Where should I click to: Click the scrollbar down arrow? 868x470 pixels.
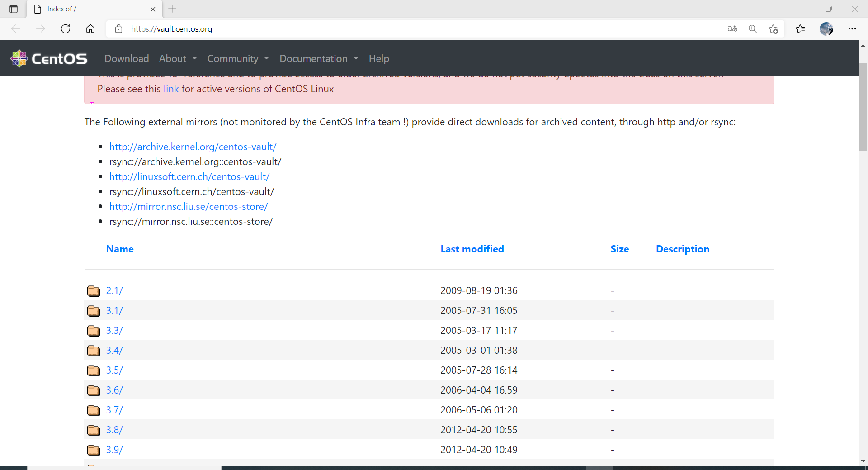(x=863, y=461)
